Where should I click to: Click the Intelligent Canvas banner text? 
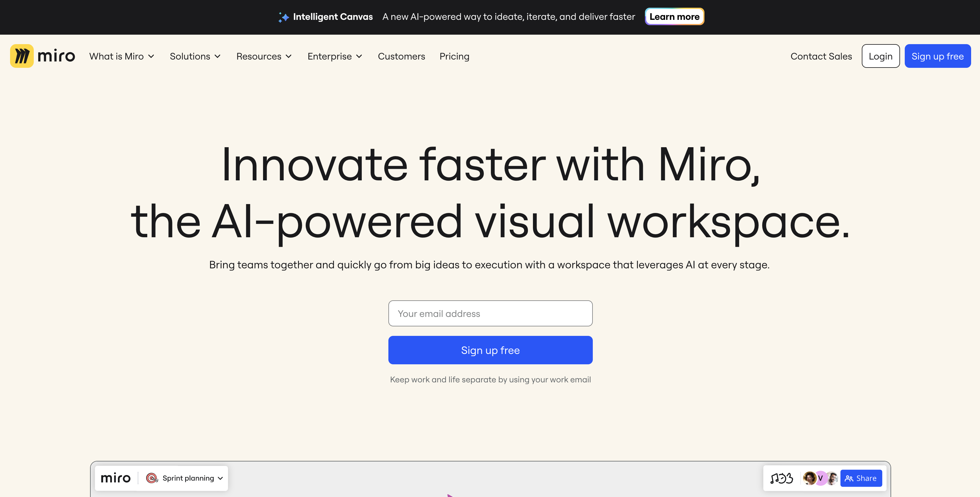pyautogui.click(x=333, y=17)
